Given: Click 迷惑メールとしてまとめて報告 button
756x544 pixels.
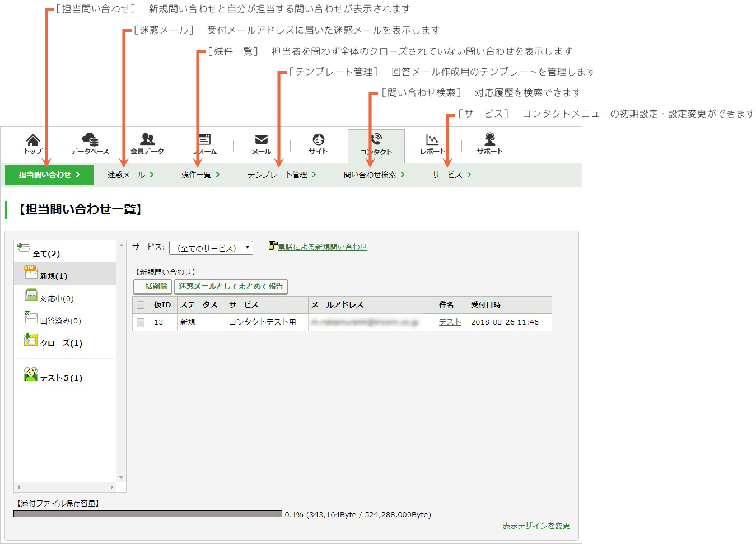Looking at the screenshot, I should [231, 287].
